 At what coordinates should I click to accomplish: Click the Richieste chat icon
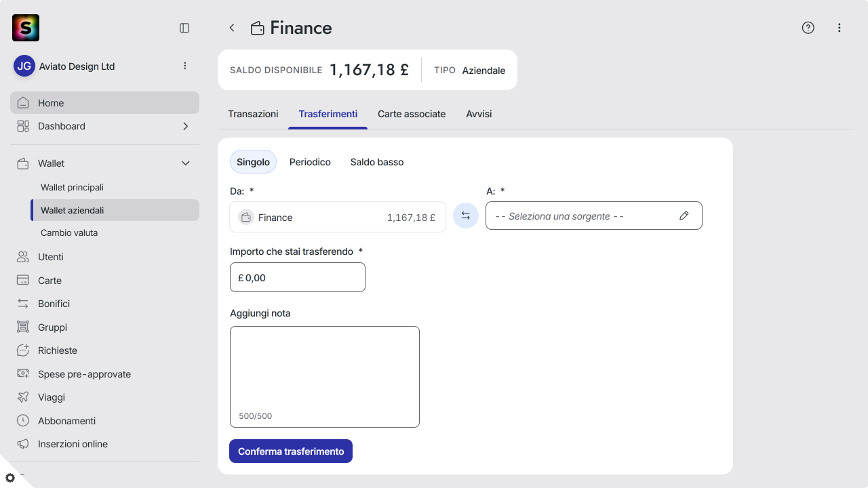point(23,350)
